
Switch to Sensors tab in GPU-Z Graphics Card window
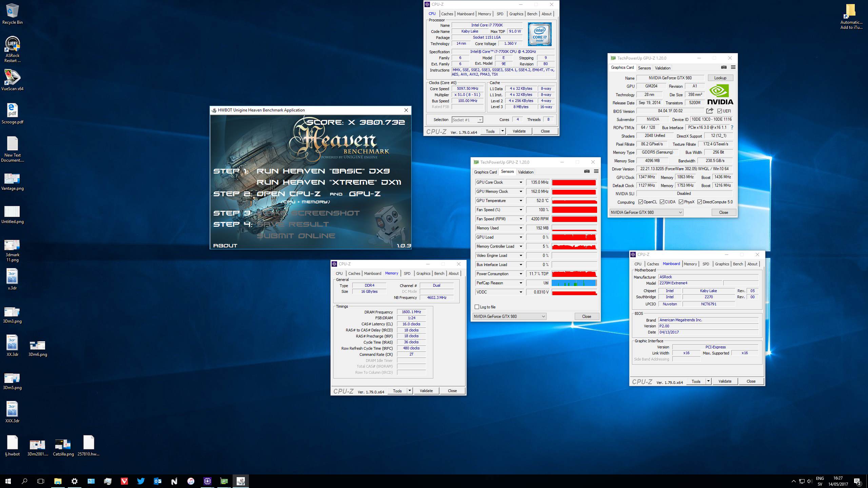tap(644, 68)
